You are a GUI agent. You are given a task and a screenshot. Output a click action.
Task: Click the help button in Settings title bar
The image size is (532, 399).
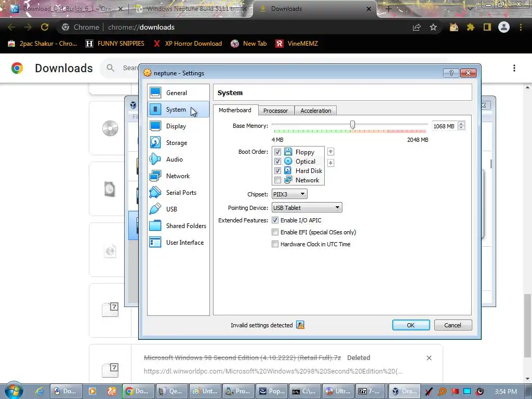tap(451, 73)
